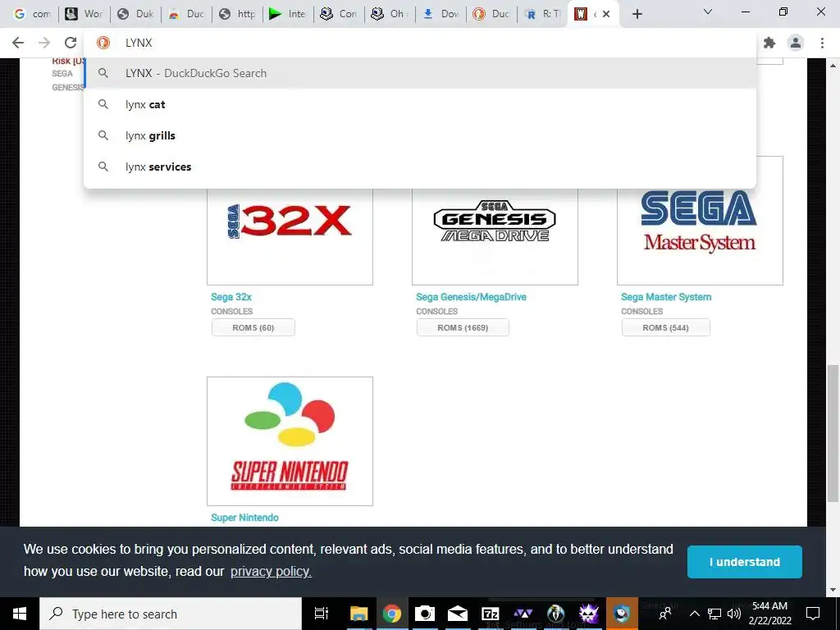Open the Sega Genesis Mega Drive logo
The image size is (840, 630).
coord(495,221)
